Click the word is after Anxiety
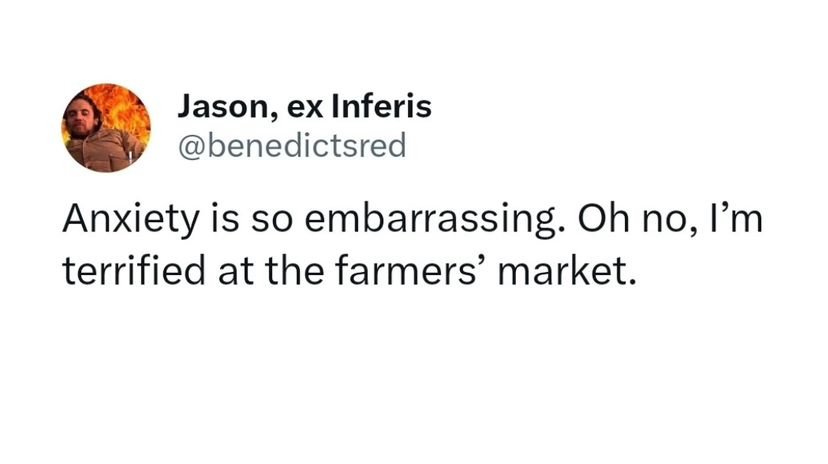This screenshot has height=464, width=828. pos(226,219)
